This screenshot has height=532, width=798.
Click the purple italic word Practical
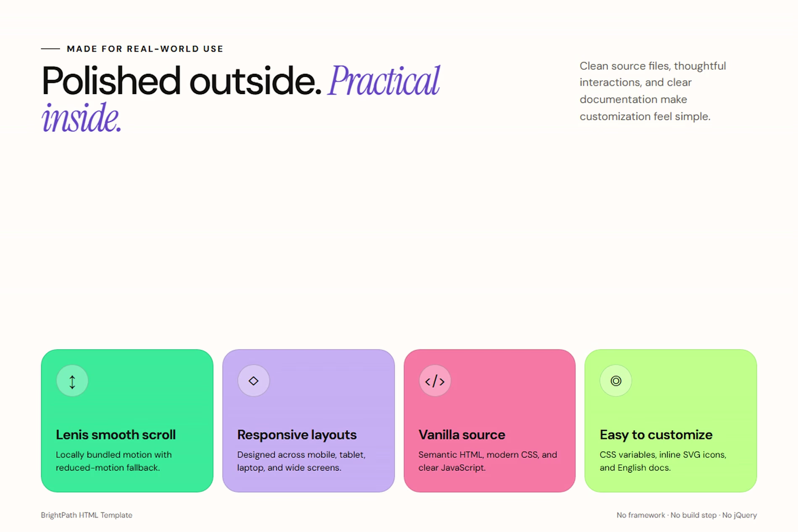(384, 81)
